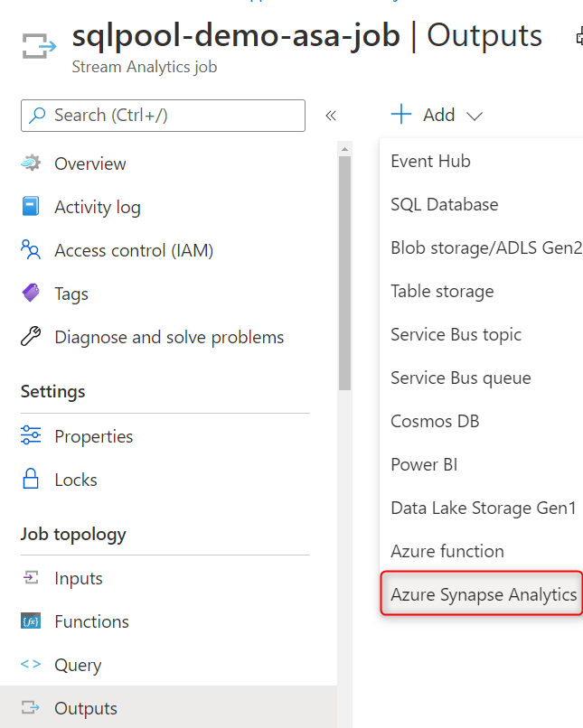Click the Access control (IAM) icon
583x728 pixels.
click(31, 250)
